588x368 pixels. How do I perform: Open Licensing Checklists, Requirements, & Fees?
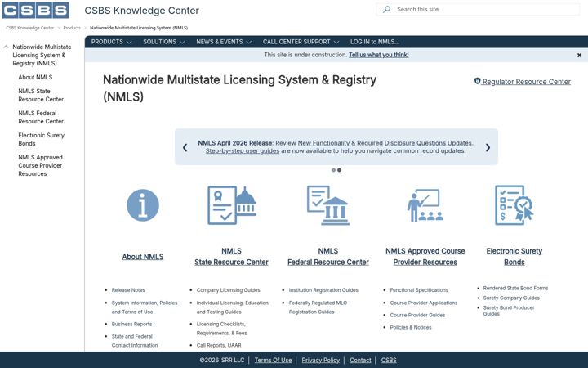221,329
